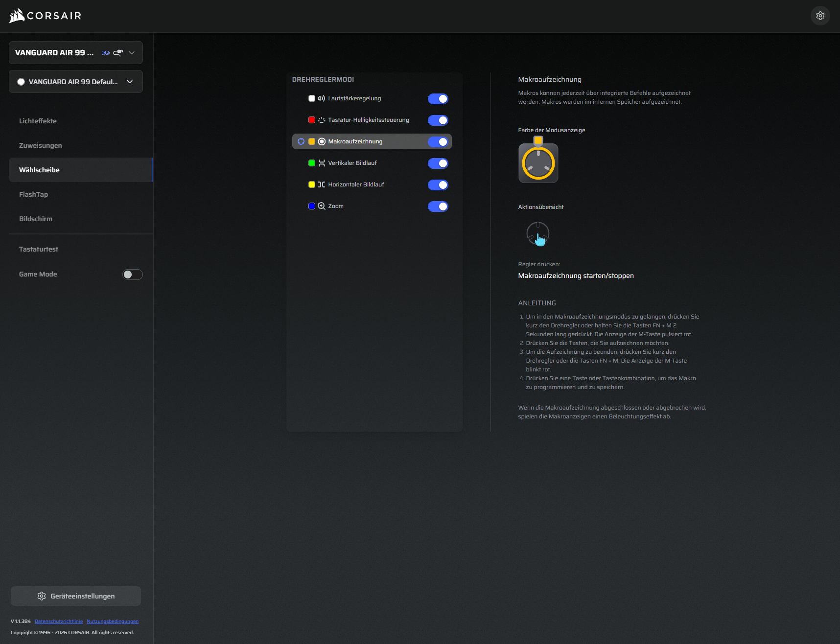The image size is (840, 644).
Task: Turn off the Zoom dial mode toggle
Action: [438, 207]
